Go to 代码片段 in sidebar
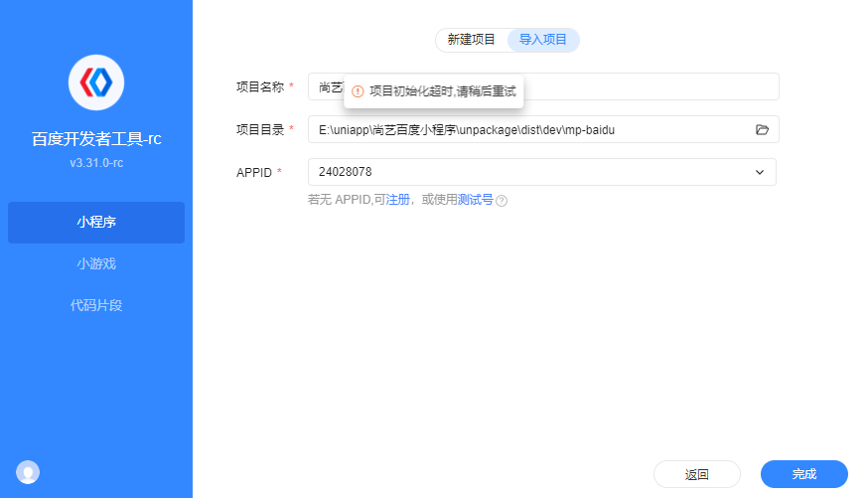 (x=96, y=305)
